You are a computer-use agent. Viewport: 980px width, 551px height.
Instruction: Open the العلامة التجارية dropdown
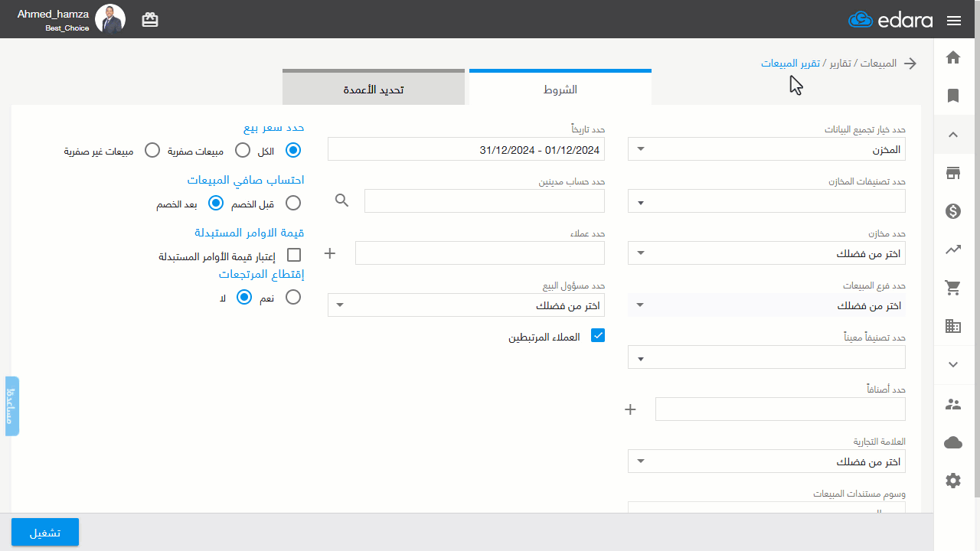coord(766,461)
